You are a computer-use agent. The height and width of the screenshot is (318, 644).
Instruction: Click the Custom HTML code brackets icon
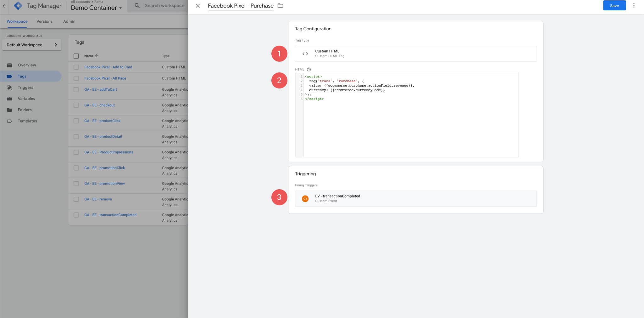pos(305,54)
